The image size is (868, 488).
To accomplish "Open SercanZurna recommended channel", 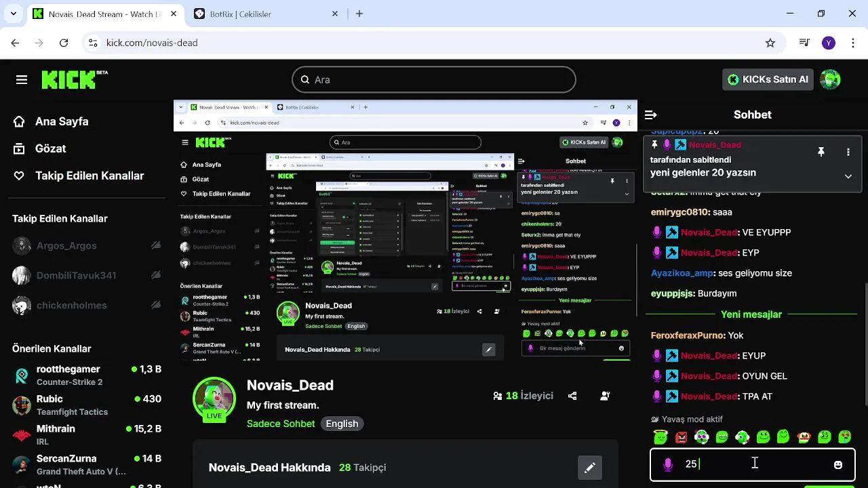I will coord(87,465).
